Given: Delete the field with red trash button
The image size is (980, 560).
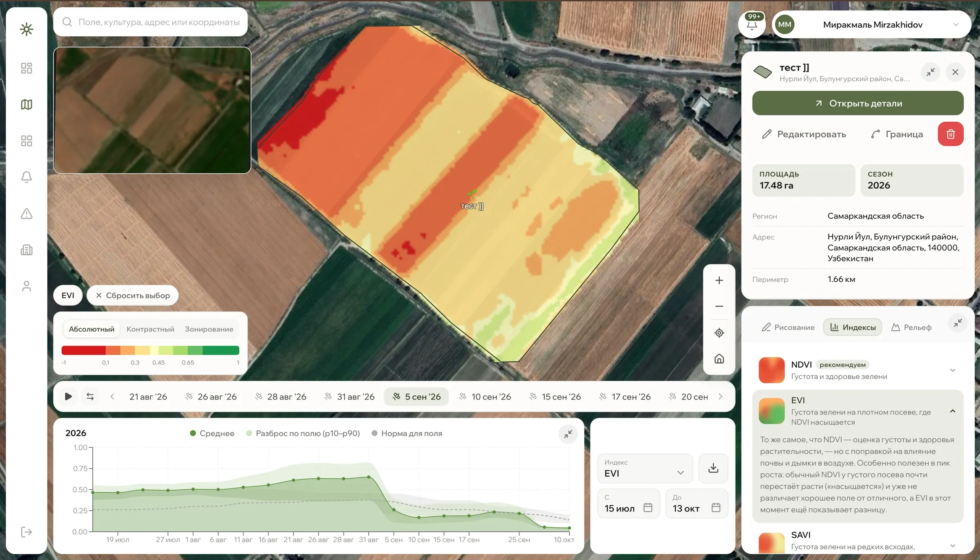Looking at the screenshot, I should tap(951, 134).
